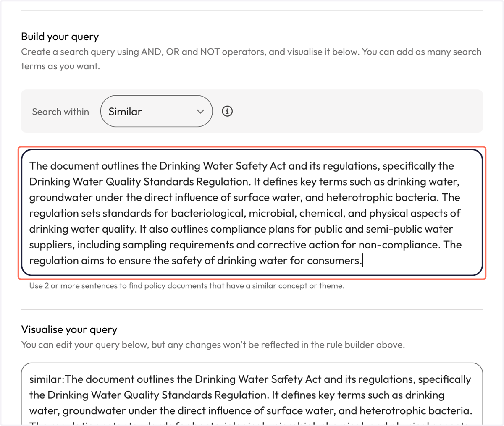This screenshot has width=504, height=426.
Task: Click the hint text 'Use 2 or more sentences'
Action: pyautogui.click(x=74, y=286)
